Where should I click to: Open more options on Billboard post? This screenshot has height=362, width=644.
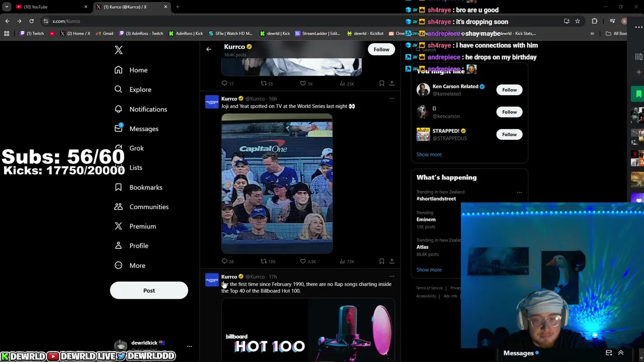pyautogui.click(x=391, y=277)
